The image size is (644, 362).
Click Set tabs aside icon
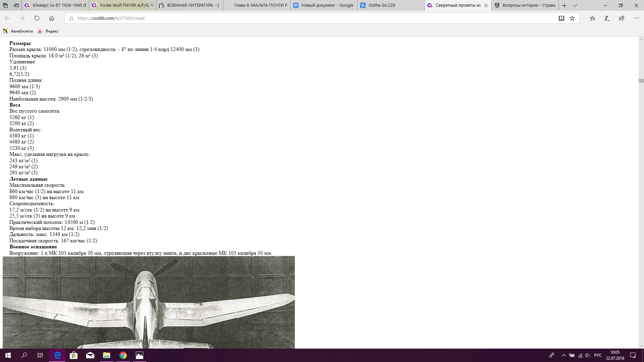(16, 5)
